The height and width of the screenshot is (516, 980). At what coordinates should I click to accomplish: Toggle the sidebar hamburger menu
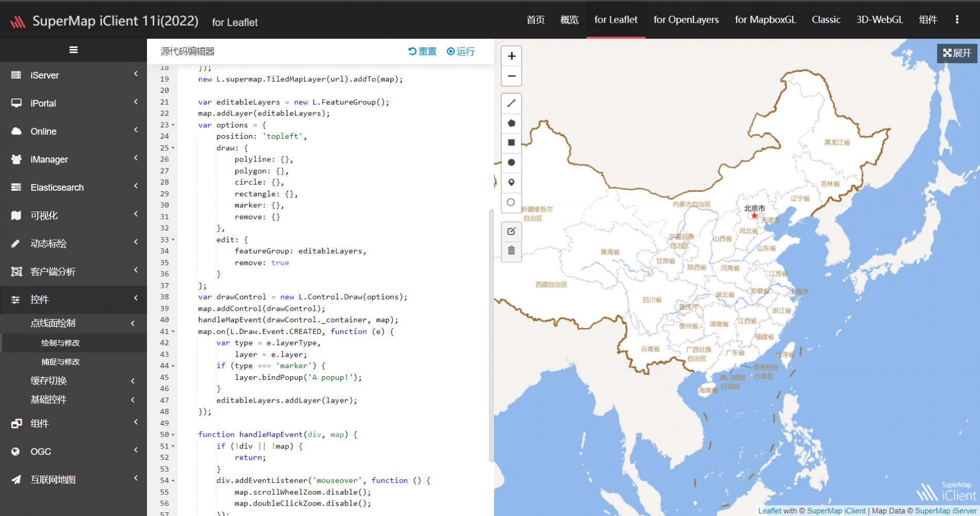click(x=73, y=50)
